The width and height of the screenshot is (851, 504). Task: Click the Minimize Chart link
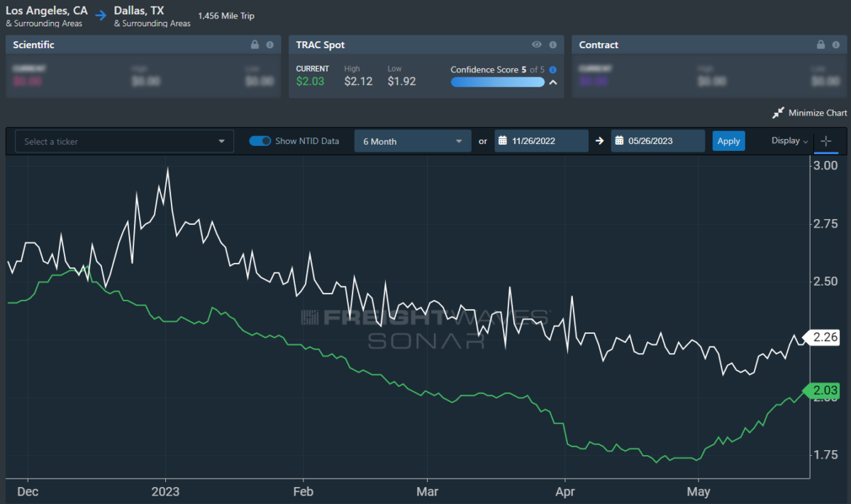[x=819, y=113]
